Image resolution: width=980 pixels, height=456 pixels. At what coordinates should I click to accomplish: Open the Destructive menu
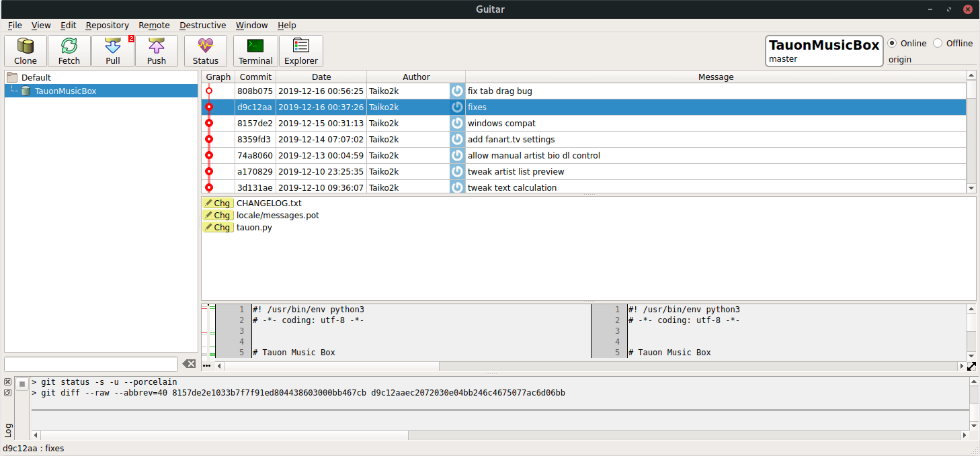point(203,25)
